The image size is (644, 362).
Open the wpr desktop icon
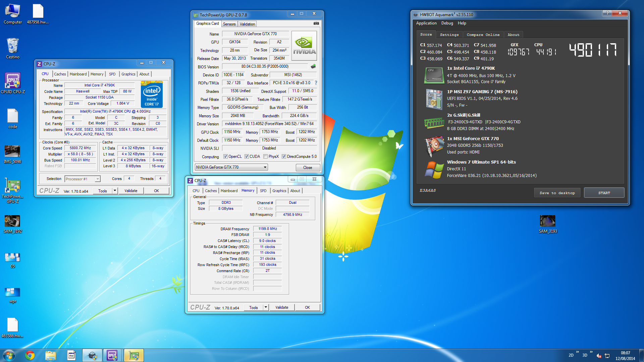coord(13,295)
